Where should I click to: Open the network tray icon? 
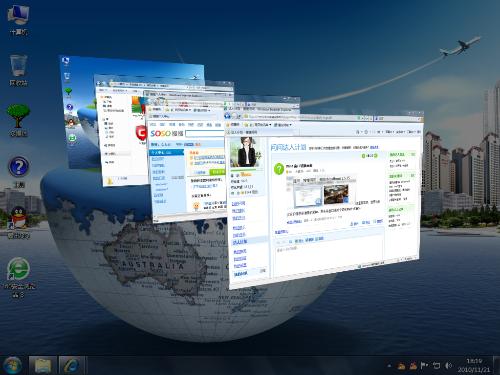(437, 366)
